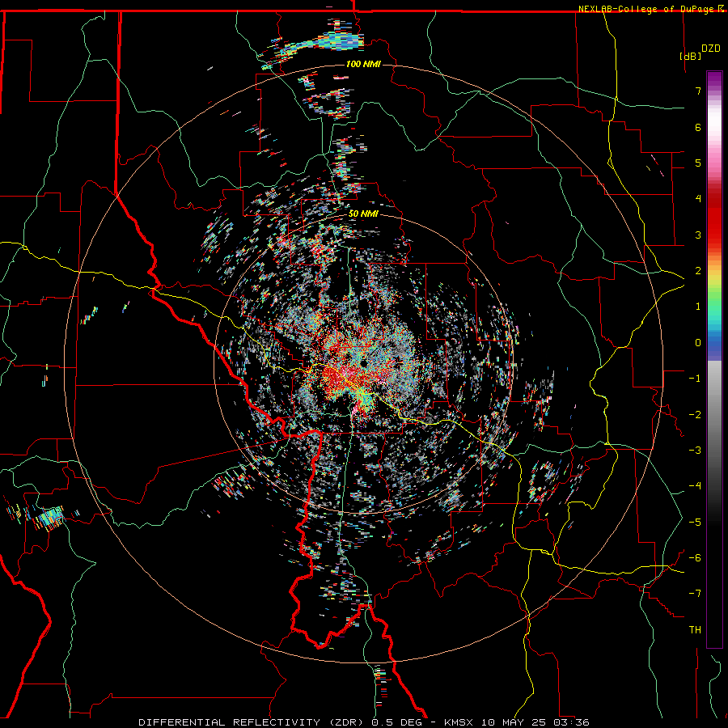This screenshot has height=728, width=728.
Task: Click the 7 value on color scale
Action: tap(698, 91)
